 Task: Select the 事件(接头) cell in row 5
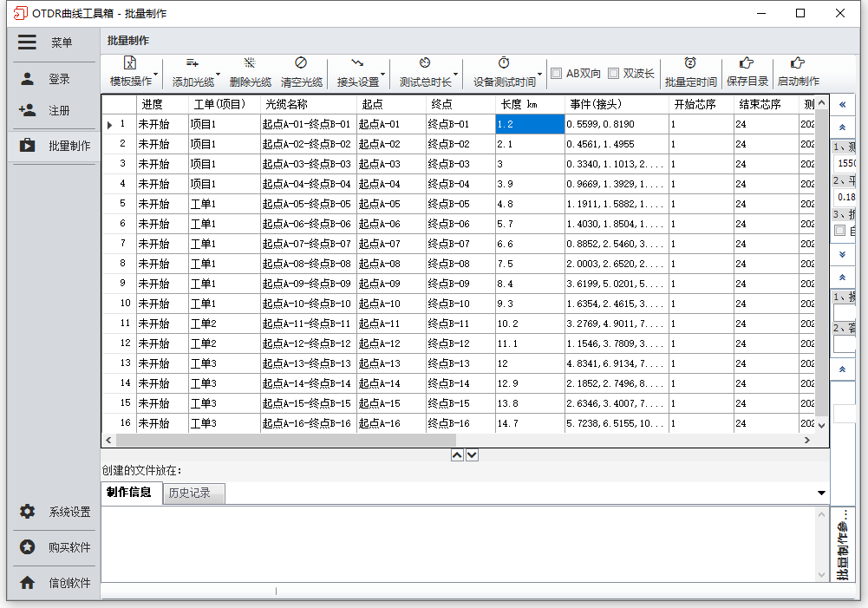tap(616, 204)
